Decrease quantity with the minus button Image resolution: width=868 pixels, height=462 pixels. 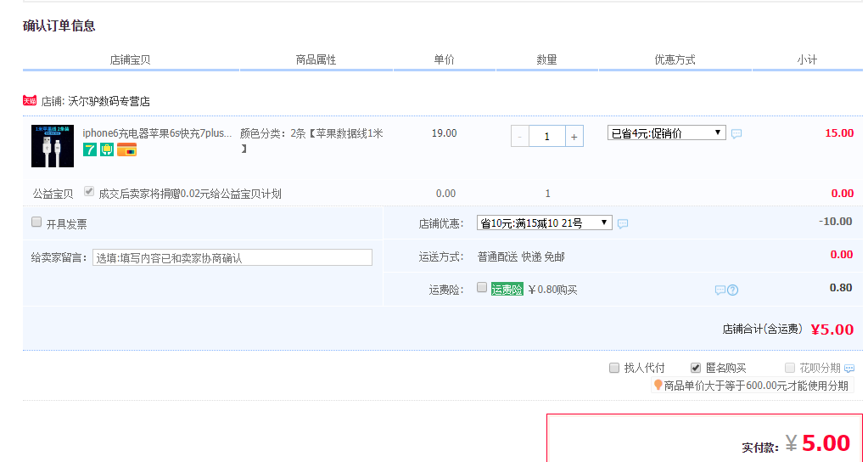pyautogui.click(x=520, y=136)
